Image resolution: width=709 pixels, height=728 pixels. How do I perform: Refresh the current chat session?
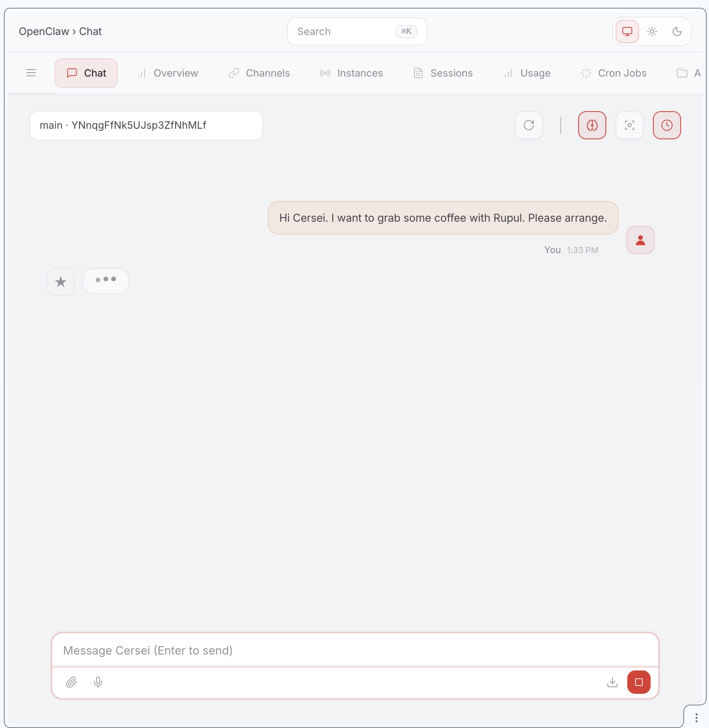pyautogui.click(x=529, y=125)
